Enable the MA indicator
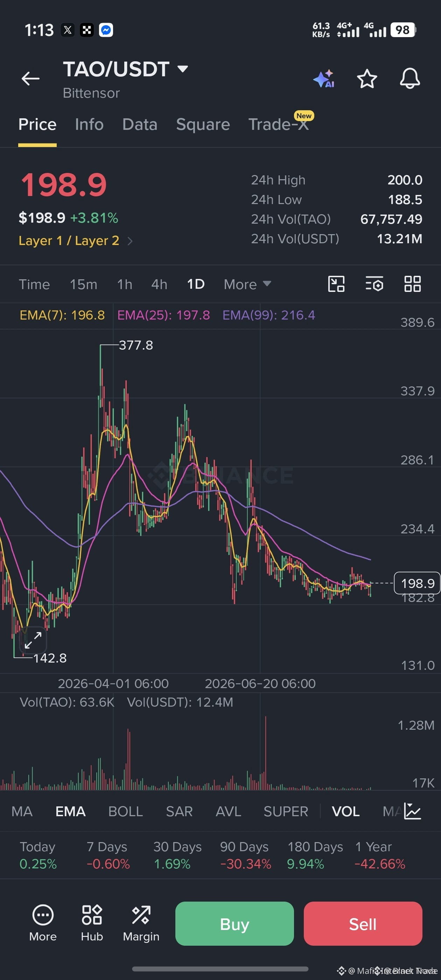This screenshot has width=441, height=980. [x=22, y=811]
